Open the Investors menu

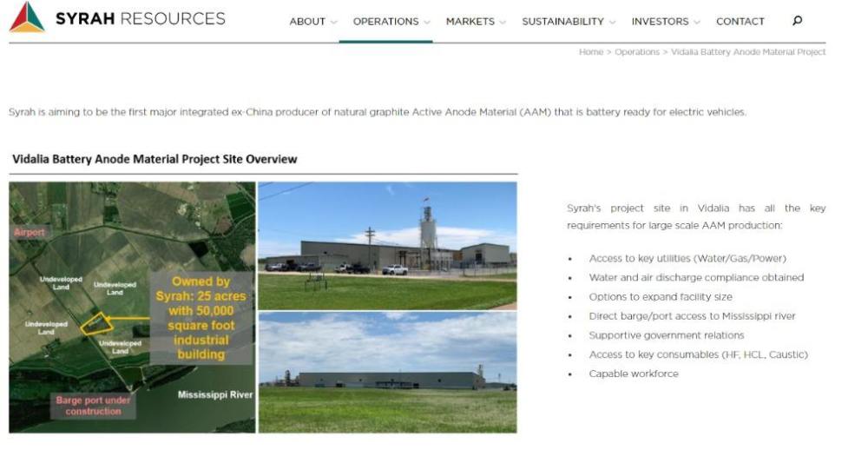point(660,22)
